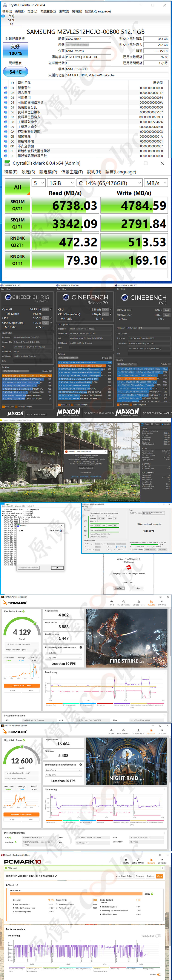The image size is (172, 980).
Task: Open OPTIONS gear in the Fire Strike 3DMark window
Action: (162, 603)
